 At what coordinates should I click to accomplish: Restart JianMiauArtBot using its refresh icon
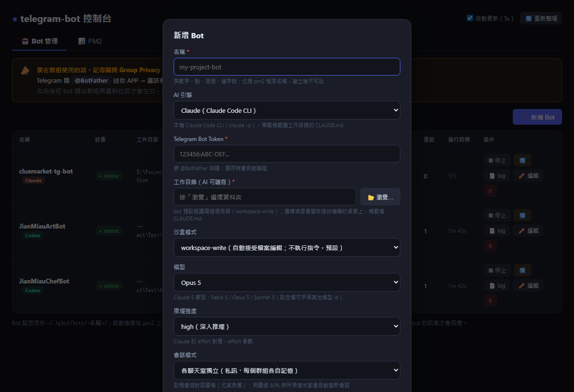522,216
